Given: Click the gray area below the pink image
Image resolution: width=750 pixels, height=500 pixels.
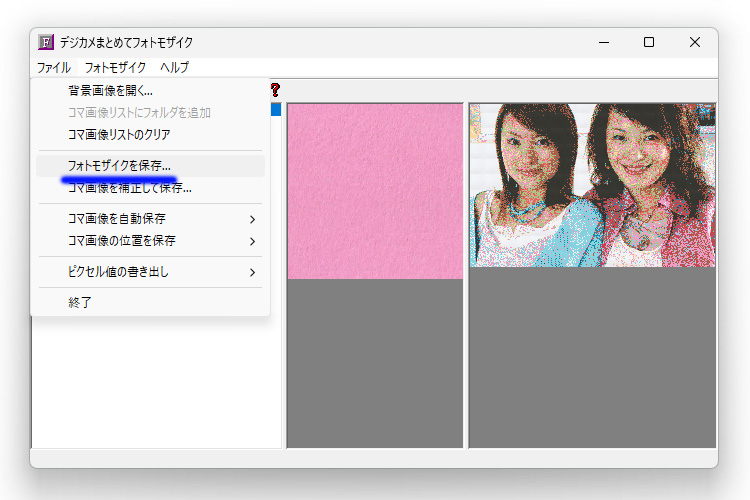Looking at the screenshot, I should coord(375,362).
